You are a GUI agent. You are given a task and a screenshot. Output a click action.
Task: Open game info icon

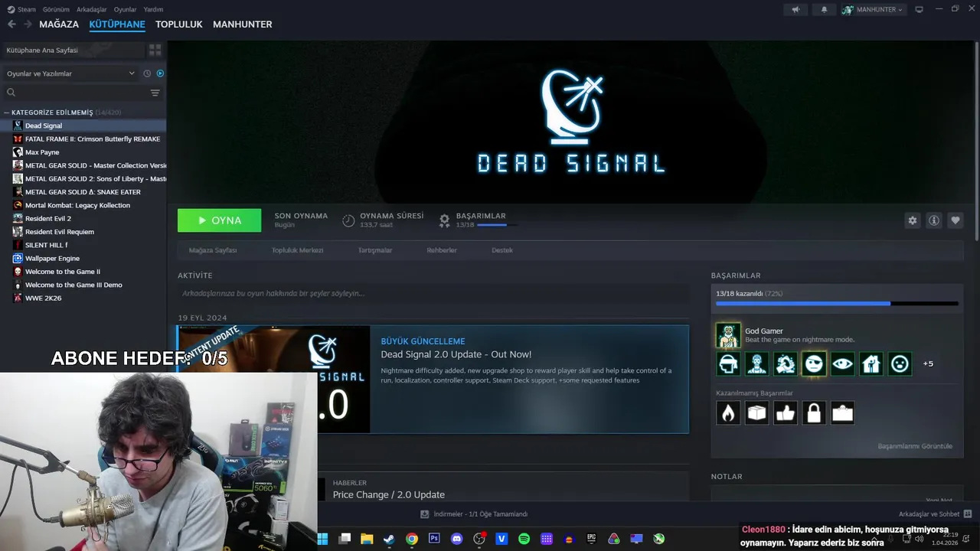coord(934,220)
